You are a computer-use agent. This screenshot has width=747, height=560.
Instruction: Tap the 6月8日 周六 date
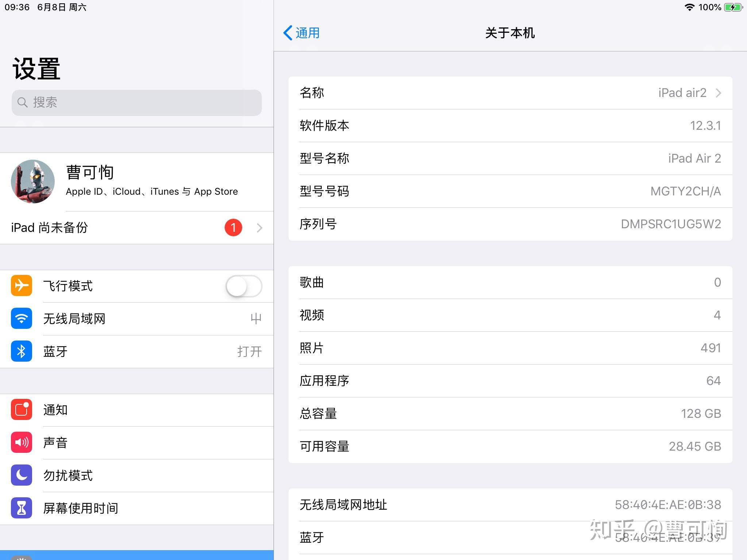tap(62, 7)
